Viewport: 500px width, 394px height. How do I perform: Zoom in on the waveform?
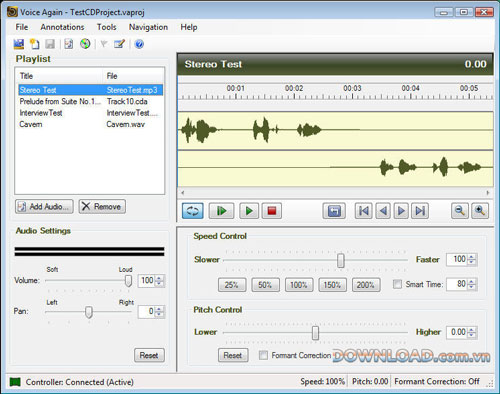(480, 211)
